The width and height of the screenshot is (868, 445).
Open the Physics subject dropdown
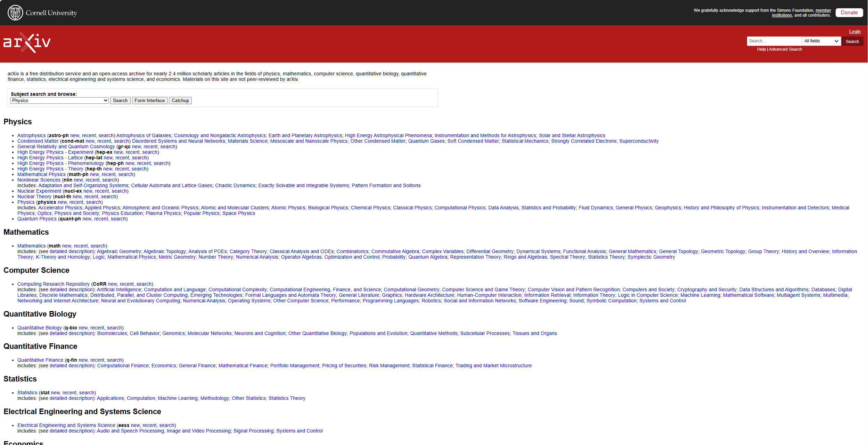60,101
